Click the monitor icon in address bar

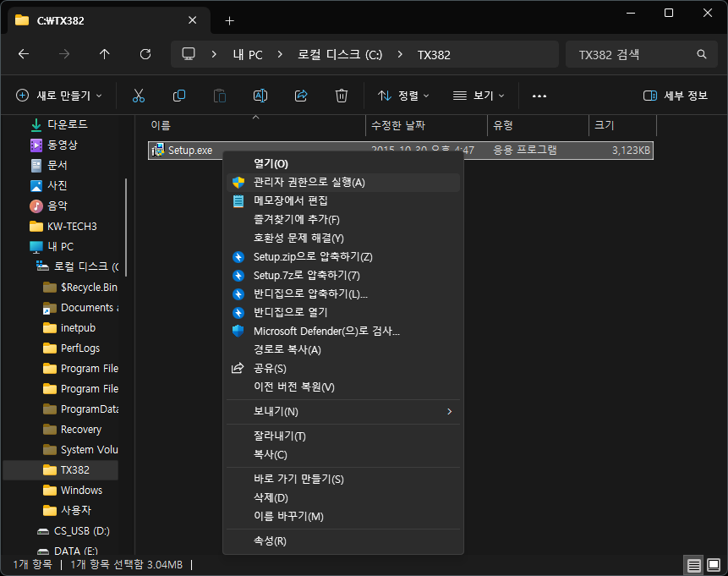[x=189, y=54]
